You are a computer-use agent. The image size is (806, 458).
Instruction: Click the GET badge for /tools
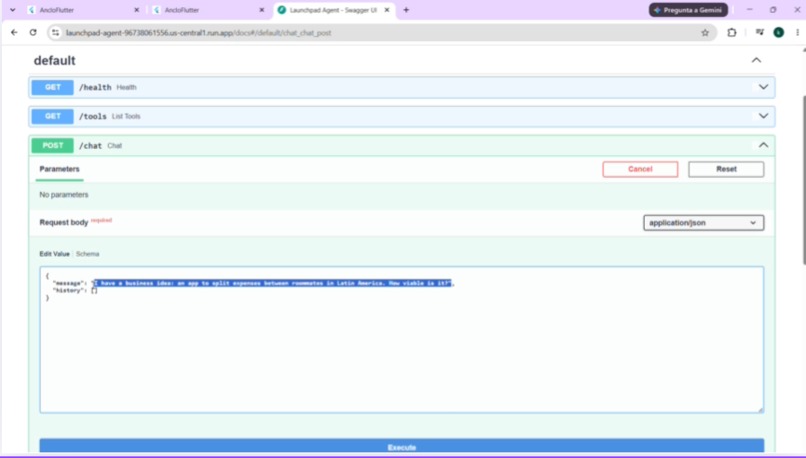pyautogui.click(x=52, y=116)
